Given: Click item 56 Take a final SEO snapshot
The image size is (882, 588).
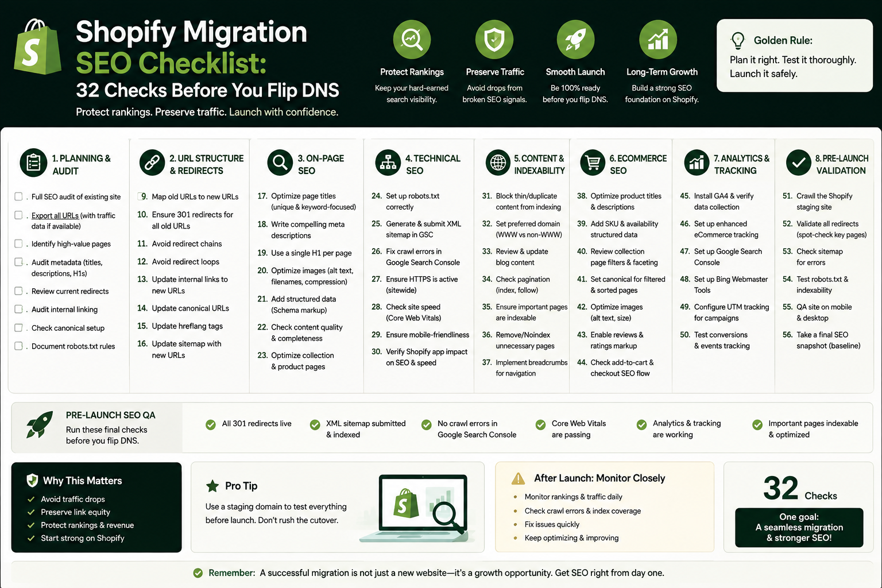Looking at the screenshot, I should 822,340.
